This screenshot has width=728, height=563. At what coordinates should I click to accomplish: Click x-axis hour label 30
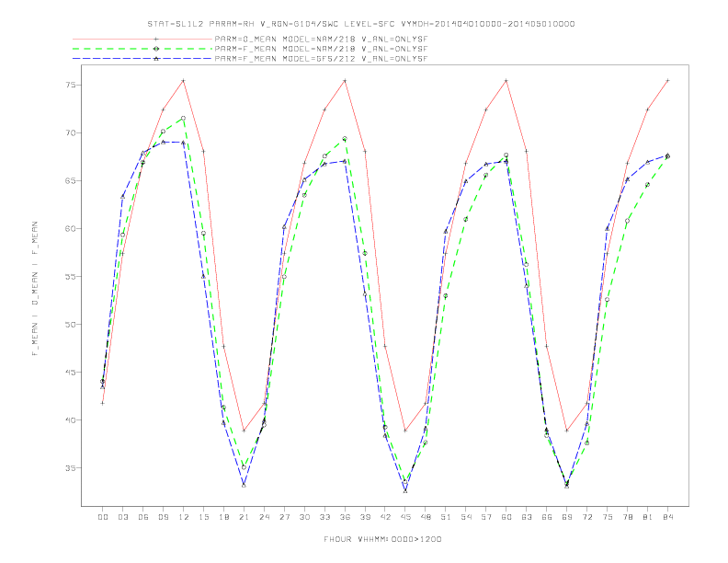coord(304,517)
